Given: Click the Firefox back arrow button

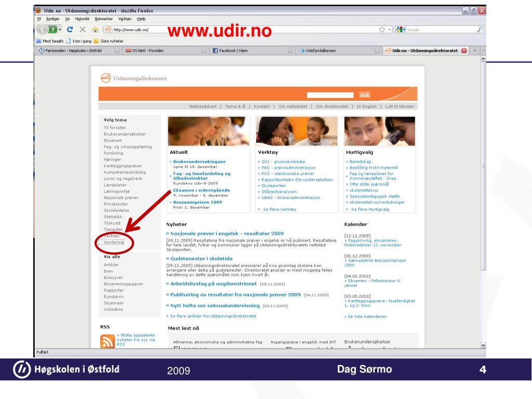Looking at the screenshot, I should coord(42,30).
